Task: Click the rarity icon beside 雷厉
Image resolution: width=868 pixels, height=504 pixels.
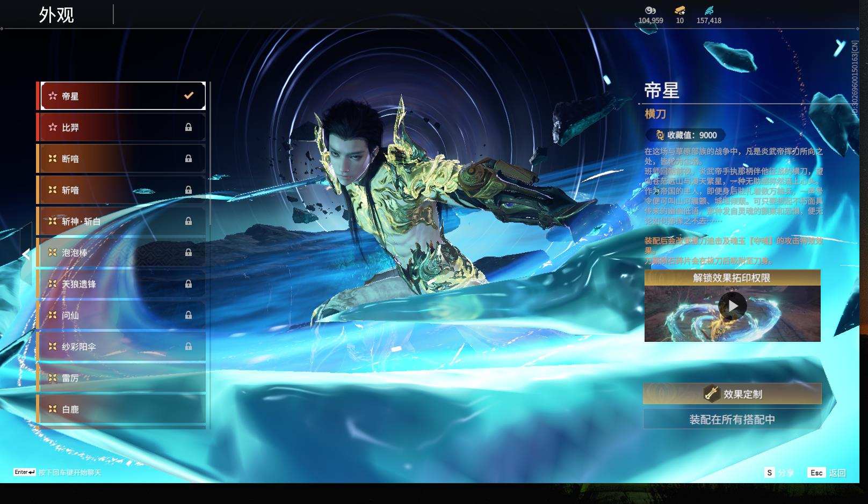Action: (53, 378)
